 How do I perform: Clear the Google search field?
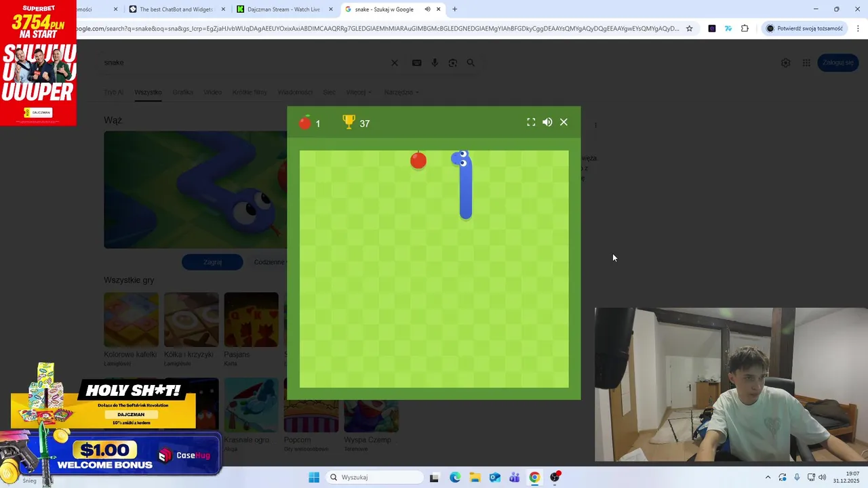click(x=395, y=62)
